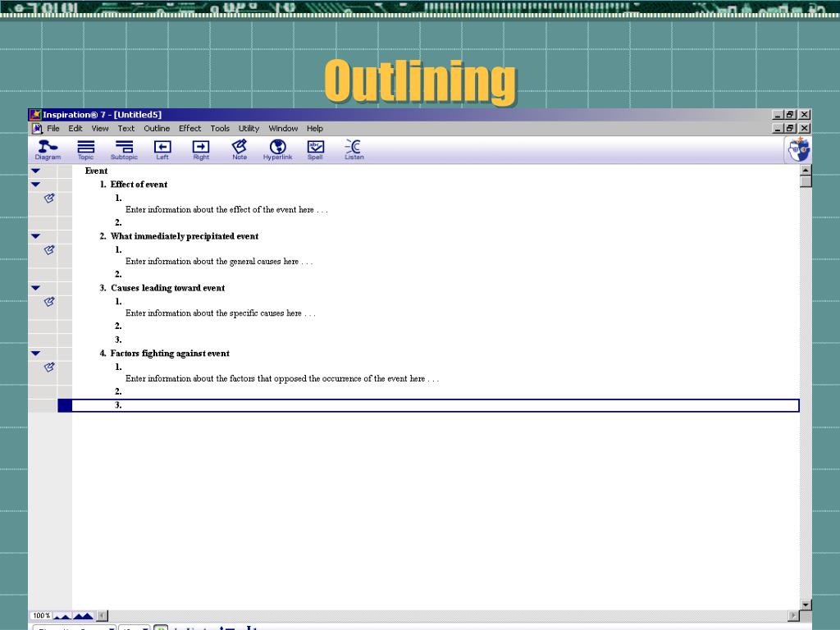Open the Help menu
The height and width of the screenshot is (630, 840).
[314, 129]
